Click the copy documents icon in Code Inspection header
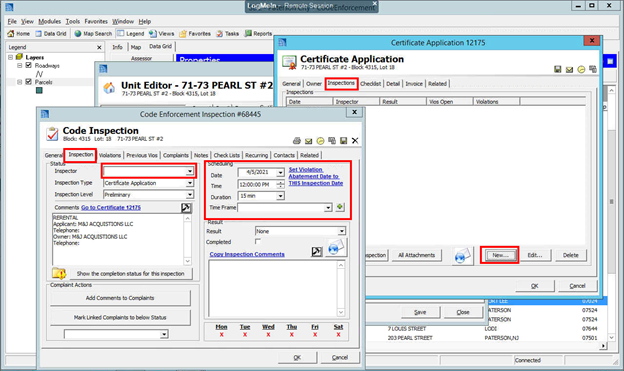The height and width of the screenshot is (371, 624). (x=332, y=141)
